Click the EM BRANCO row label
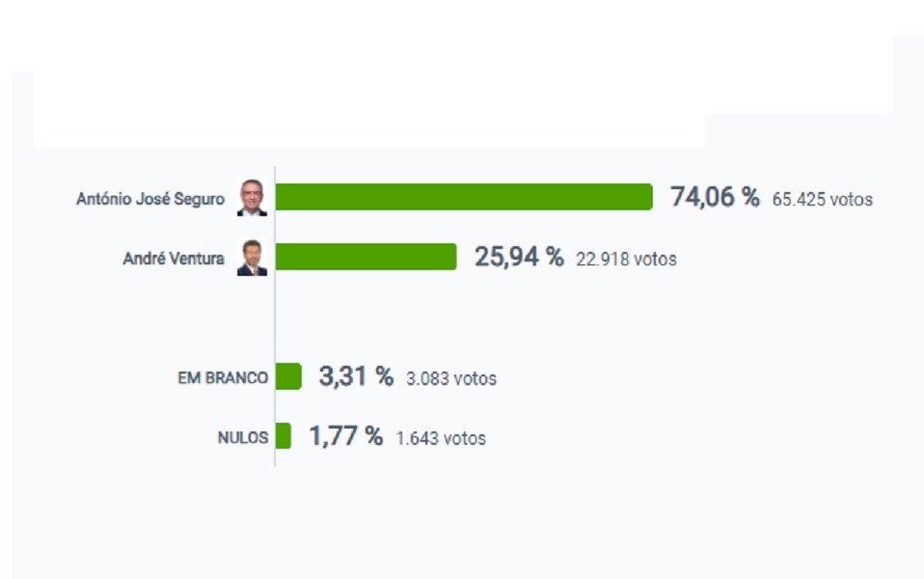This screenshot has width=924, height=579. [x=223, y=378]
